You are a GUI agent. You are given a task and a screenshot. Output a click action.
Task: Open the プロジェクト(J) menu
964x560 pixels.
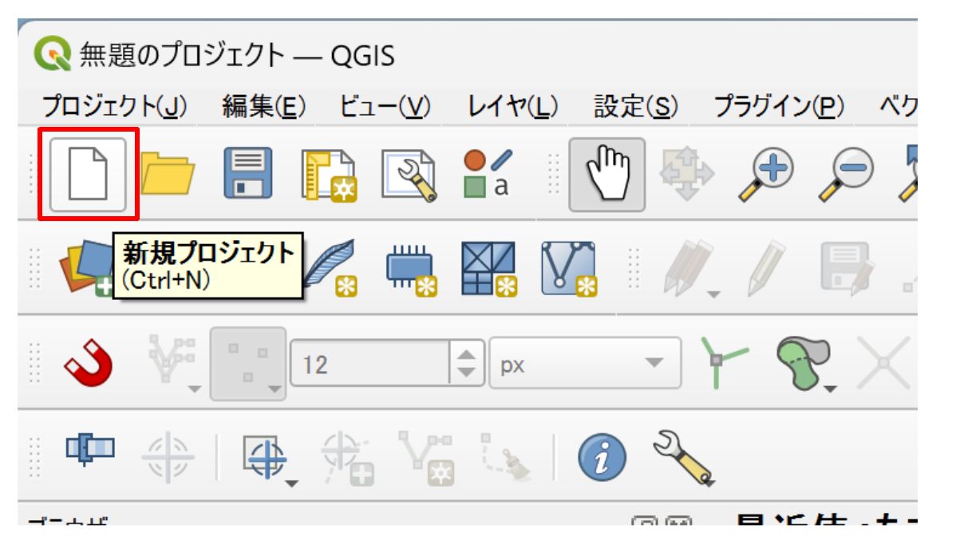pos(114,105)
